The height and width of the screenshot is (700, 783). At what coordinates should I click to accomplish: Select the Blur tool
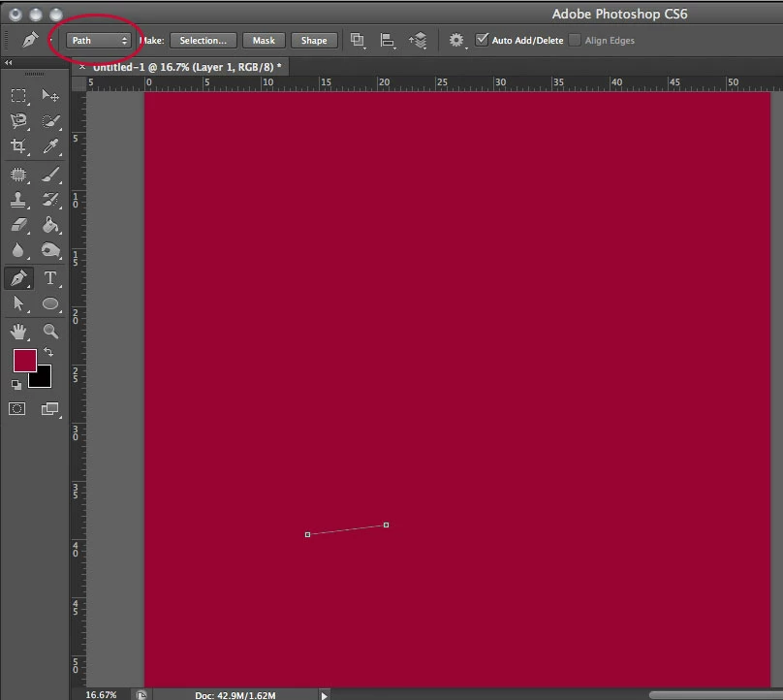18,250
